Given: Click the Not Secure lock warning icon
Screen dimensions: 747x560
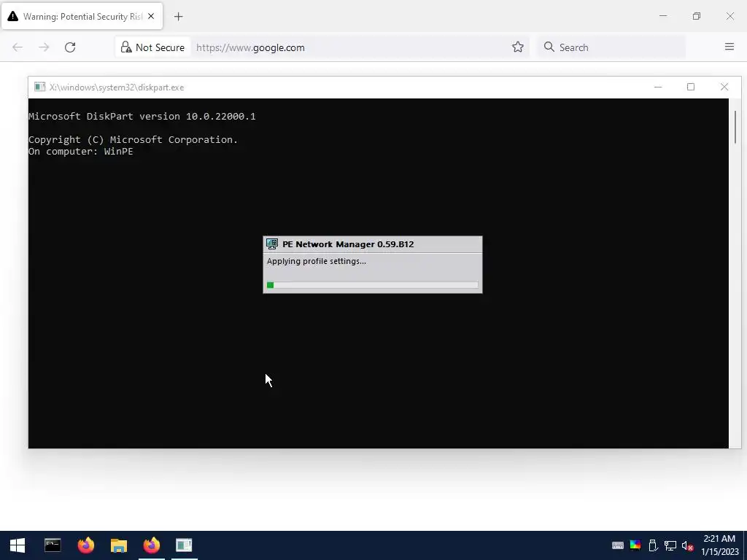Looking at the screenshot, I should [126, 47].
